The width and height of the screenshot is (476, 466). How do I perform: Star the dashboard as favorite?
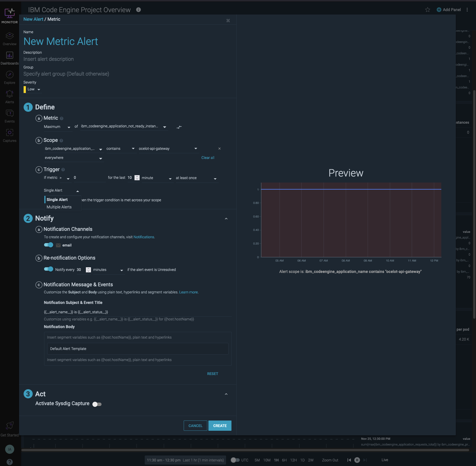428,10
